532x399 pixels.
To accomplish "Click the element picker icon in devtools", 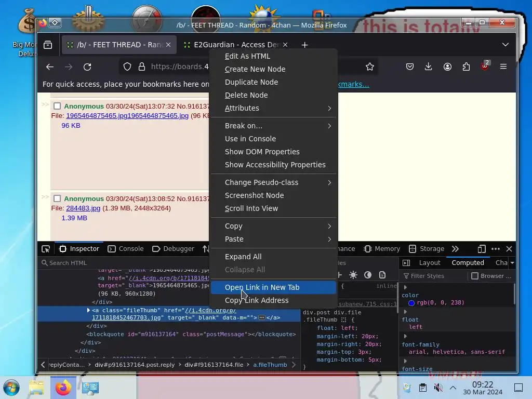I will [x=46, y=249].
